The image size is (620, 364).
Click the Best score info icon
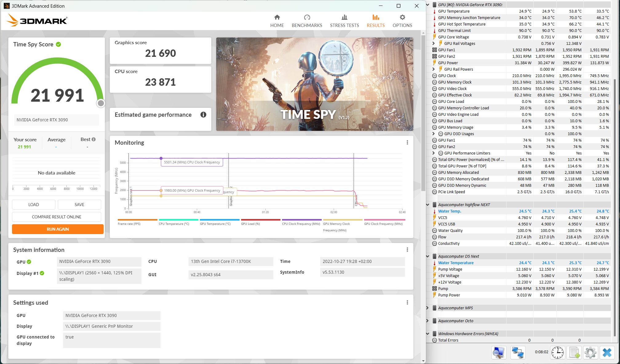coord(93,139)
